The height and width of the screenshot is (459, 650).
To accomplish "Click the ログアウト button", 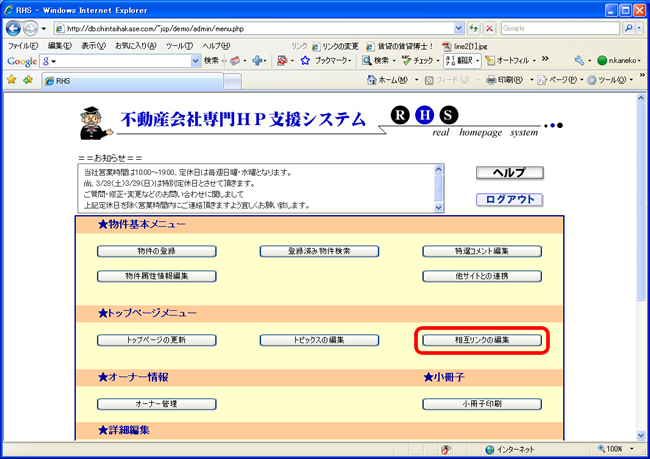I will [x=509, y=199].
